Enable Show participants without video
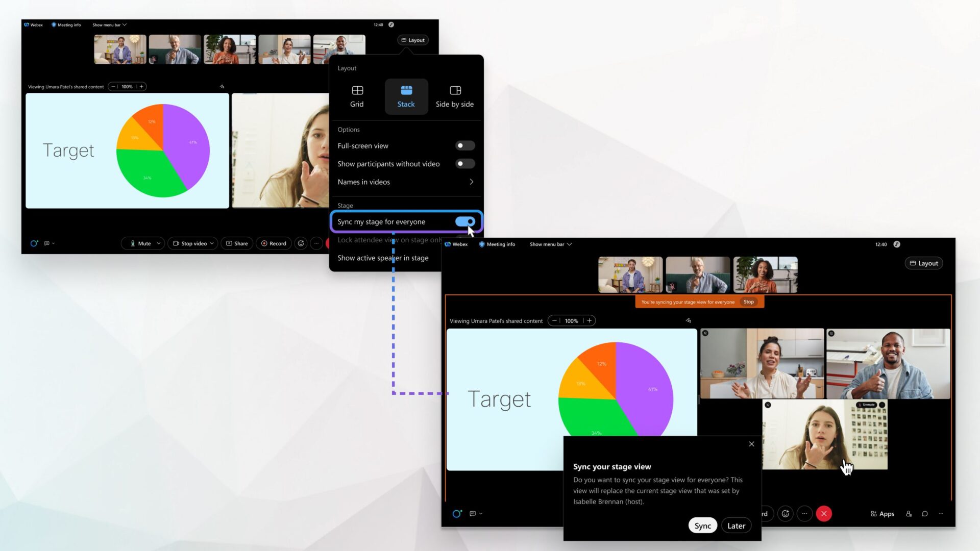This screenshot has width=980, height=551. [465, 163]
